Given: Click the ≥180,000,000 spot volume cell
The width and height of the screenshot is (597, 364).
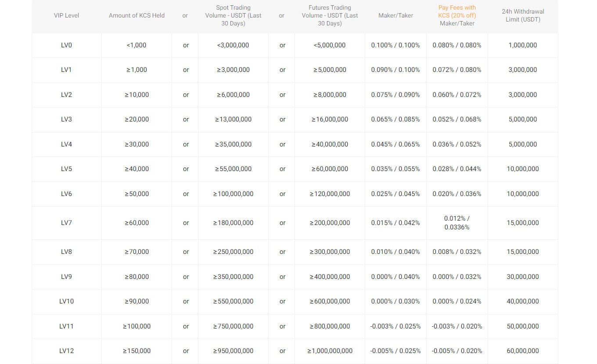Looking at the screenshot, I should 233,223.
